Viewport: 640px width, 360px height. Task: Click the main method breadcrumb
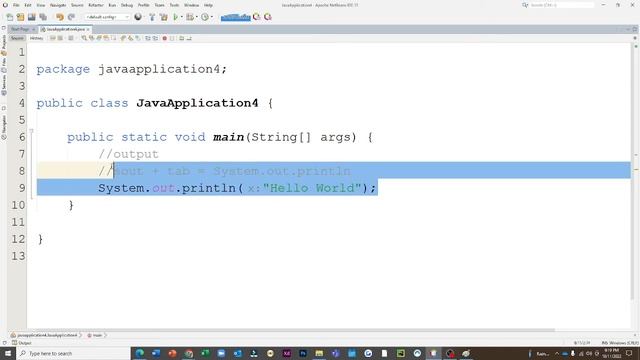(x=95, y=335)
